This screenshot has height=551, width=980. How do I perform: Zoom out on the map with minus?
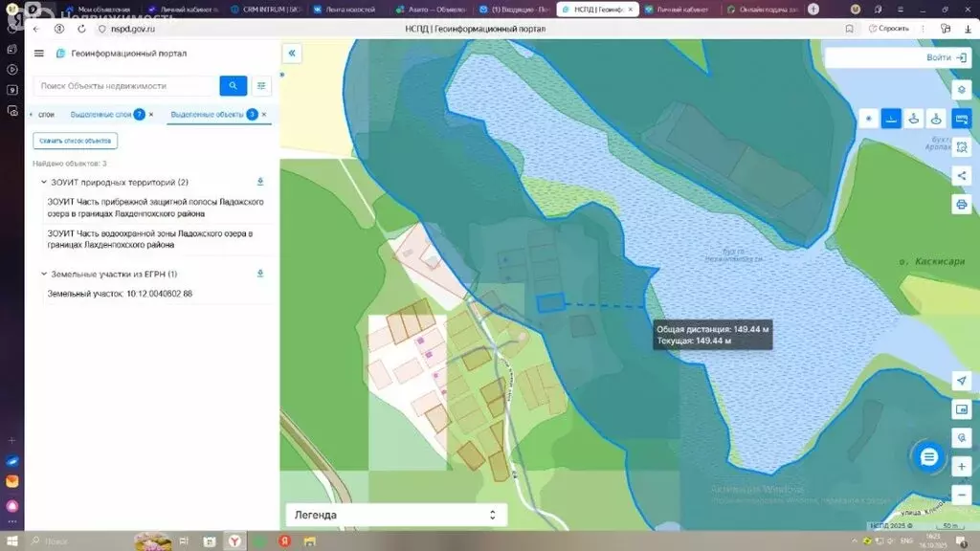pos(962,494)
